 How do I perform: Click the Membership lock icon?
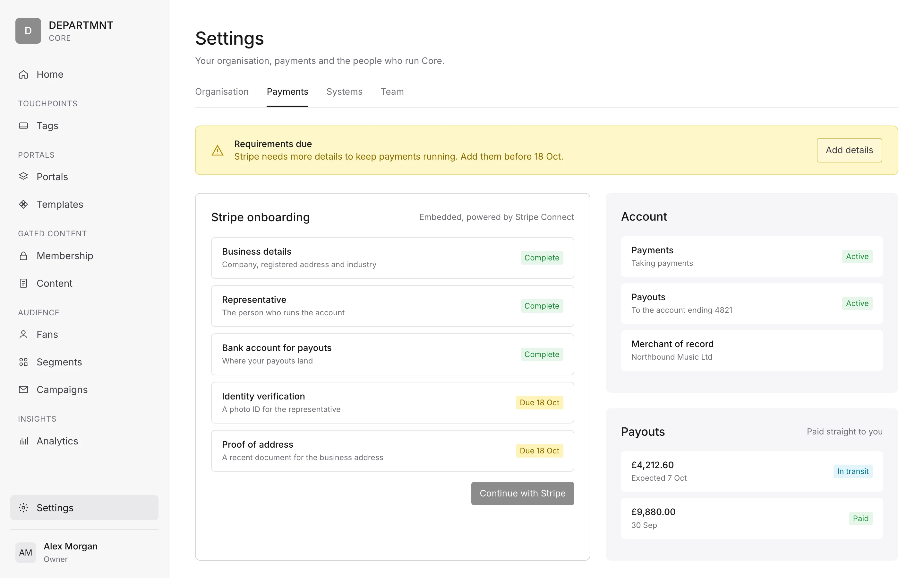click(23, 255)
